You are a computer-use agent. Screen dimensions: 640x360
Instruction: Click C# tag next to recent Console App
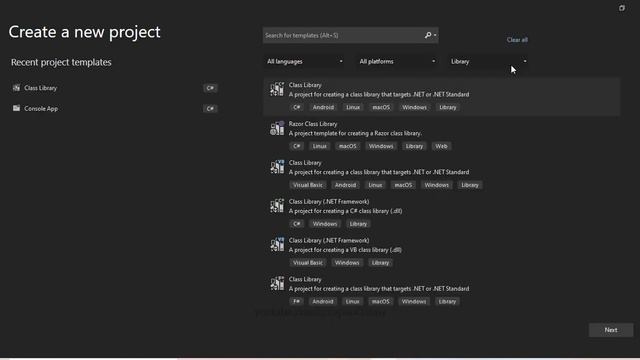210,108
